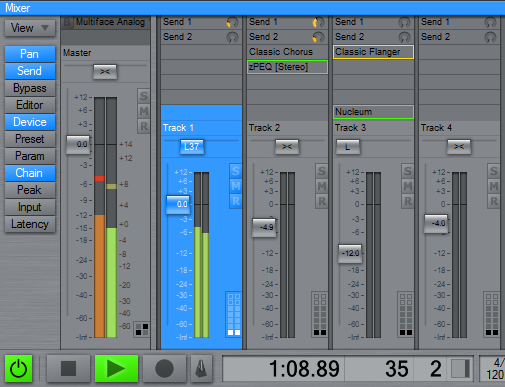Click the engine power button

coord(18,368)
